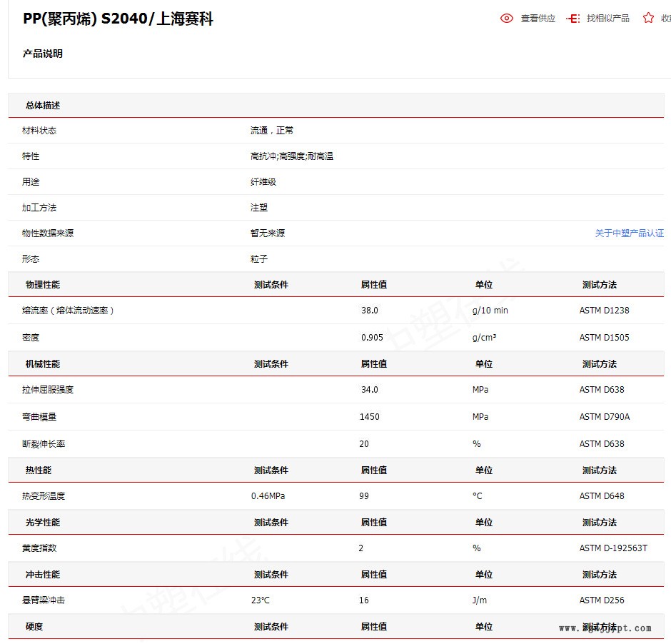Click the ASTM D-192563T test method
Viewport: 671px width, 644px height.
point(613,548)
